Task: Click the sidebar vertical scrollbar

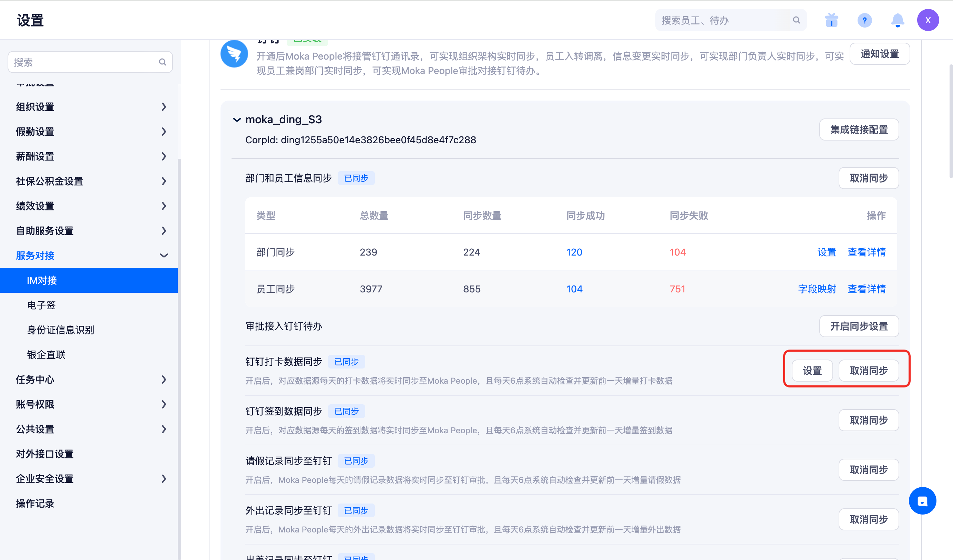Action: [x=179, y=359]
